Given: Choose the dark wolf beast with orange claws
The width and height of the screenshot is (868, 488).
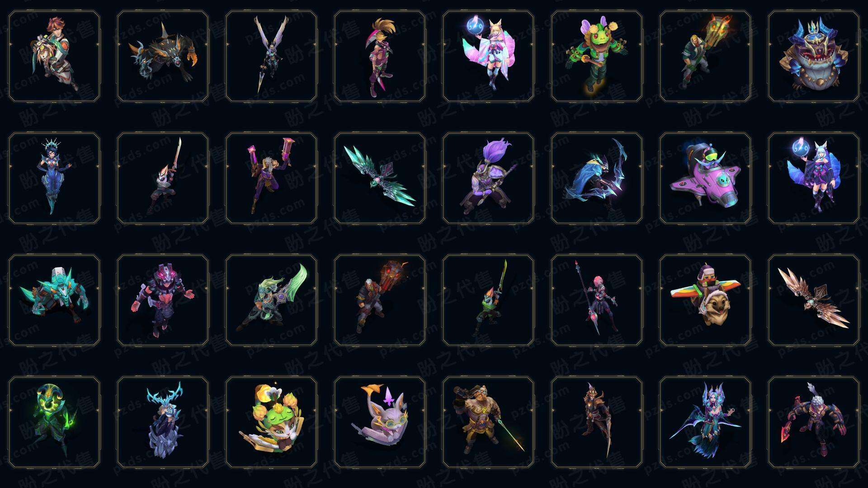Looking at the screenshot, I should tap(163, 56).
